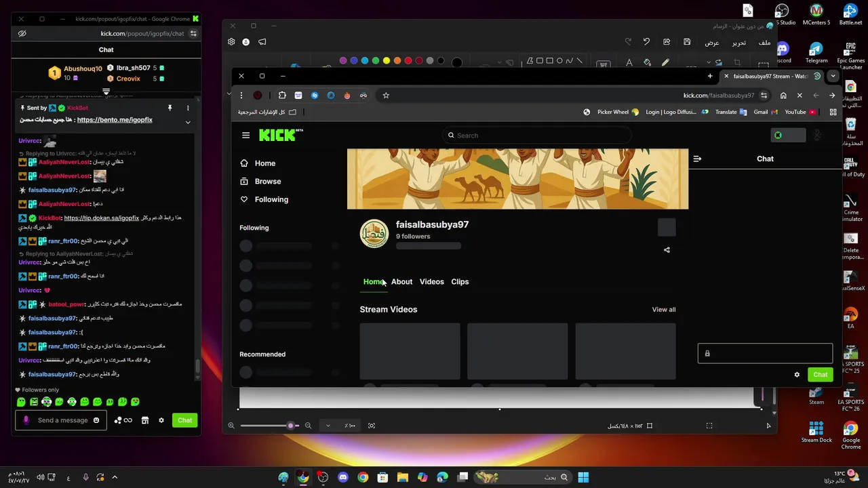Open bento.me/igopfix pinned link
The height and width of the screenshot is (488, 868).
pyautogui.click(x=115, y=120)
